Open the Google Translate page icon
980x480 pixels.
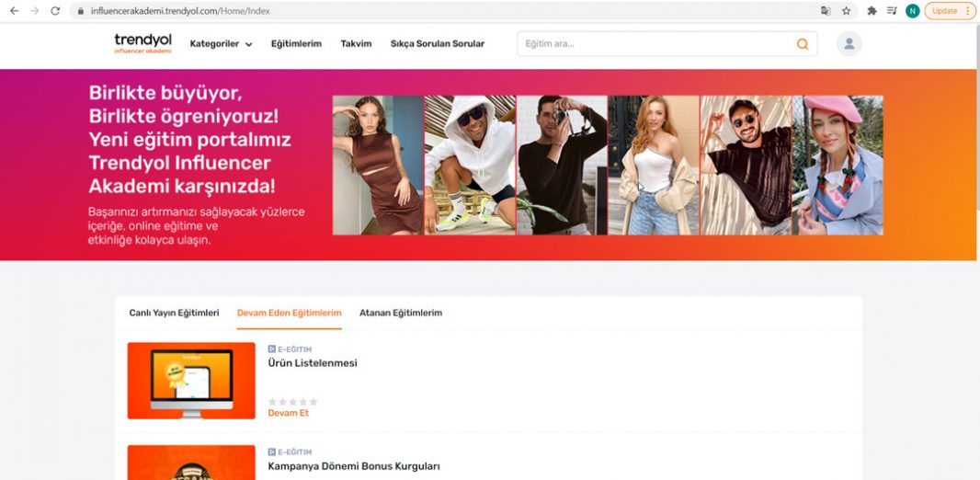click(826, 11)
